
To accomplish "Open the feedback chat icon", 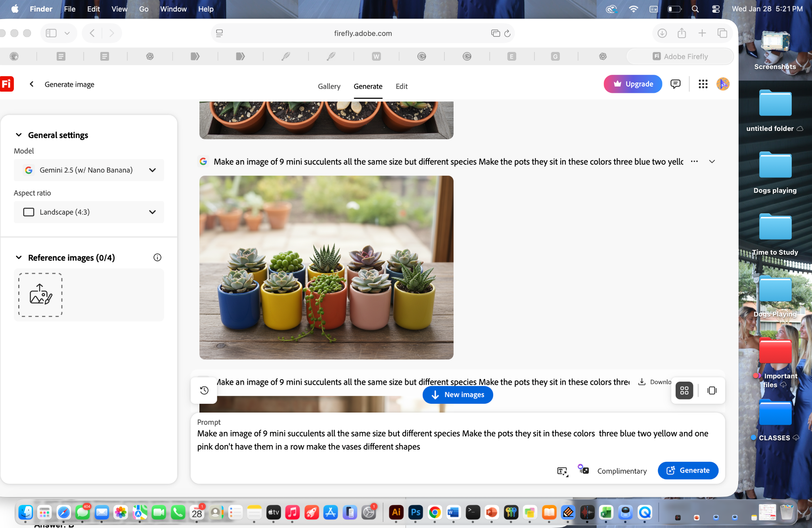I will tap(675, 84).
